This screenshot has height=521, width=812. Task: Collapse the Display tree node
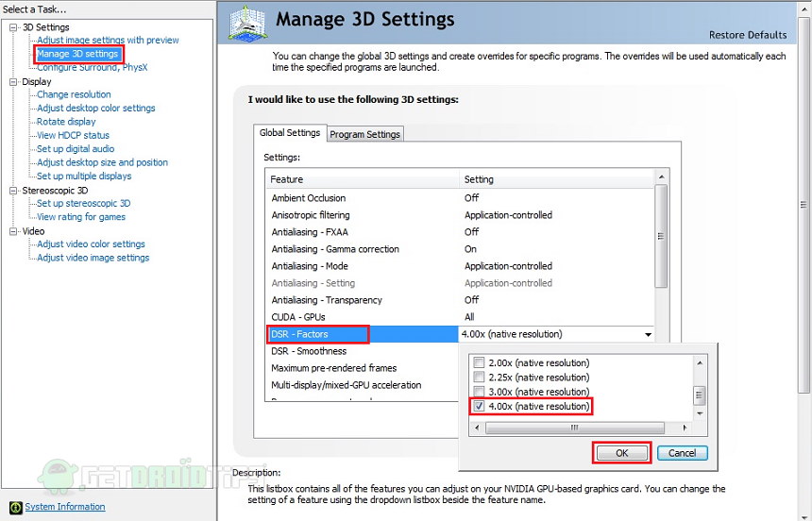tap(13, 82)
